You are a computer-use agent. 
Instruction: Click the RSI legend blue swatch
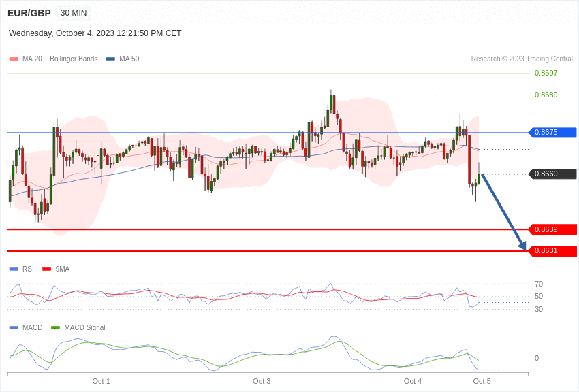point(14,269)
